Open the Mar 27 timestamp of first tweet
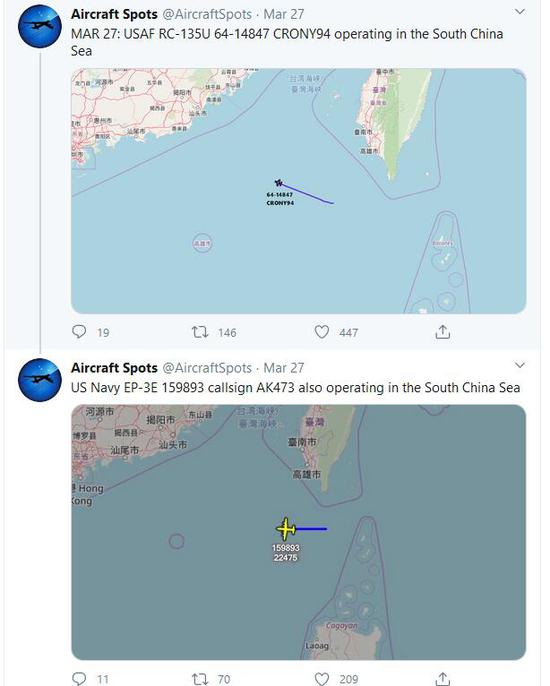Screen dimensions: 550x686 click(x=284, y=14)
